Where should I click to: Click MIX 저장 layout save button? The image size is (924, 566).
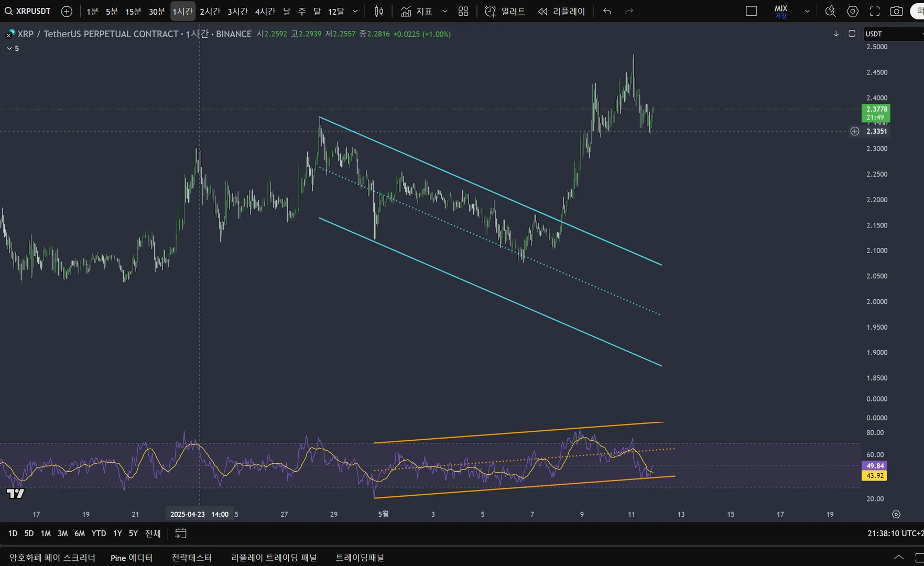(x=781, y=12)
